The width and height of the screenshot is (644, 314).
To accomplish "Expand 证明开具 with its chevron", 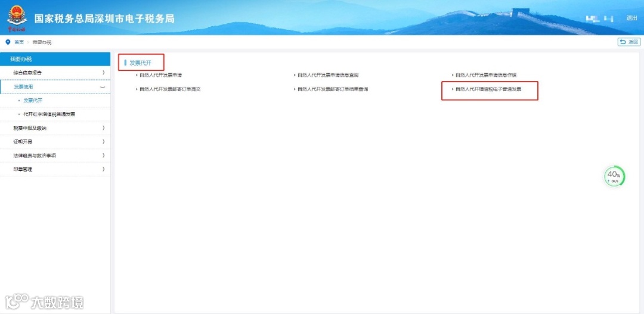I will pyautogui.click(x=103, y=142).
